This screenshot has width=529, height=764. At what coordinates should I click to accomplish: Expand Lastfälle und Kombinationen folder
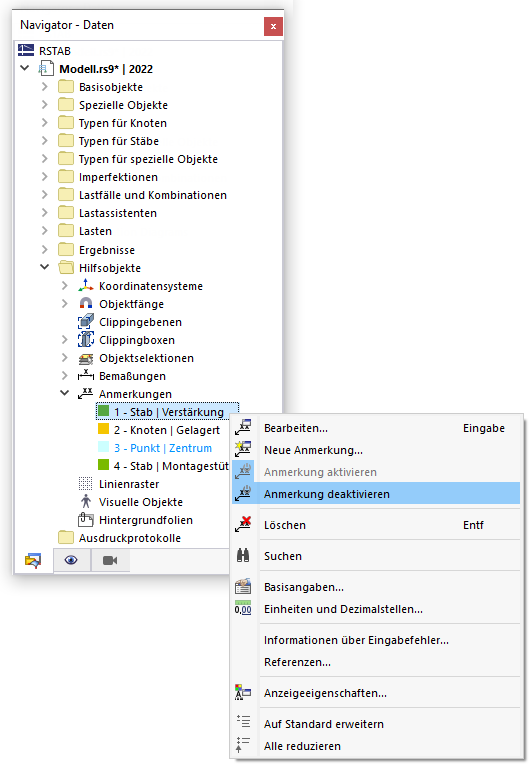45,195
